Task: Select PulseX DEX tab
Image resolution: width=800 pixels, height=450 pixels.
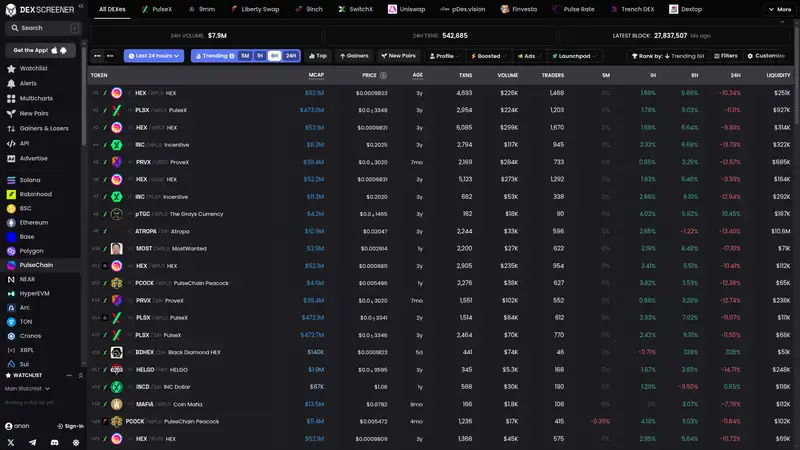Action: [157, 9]
